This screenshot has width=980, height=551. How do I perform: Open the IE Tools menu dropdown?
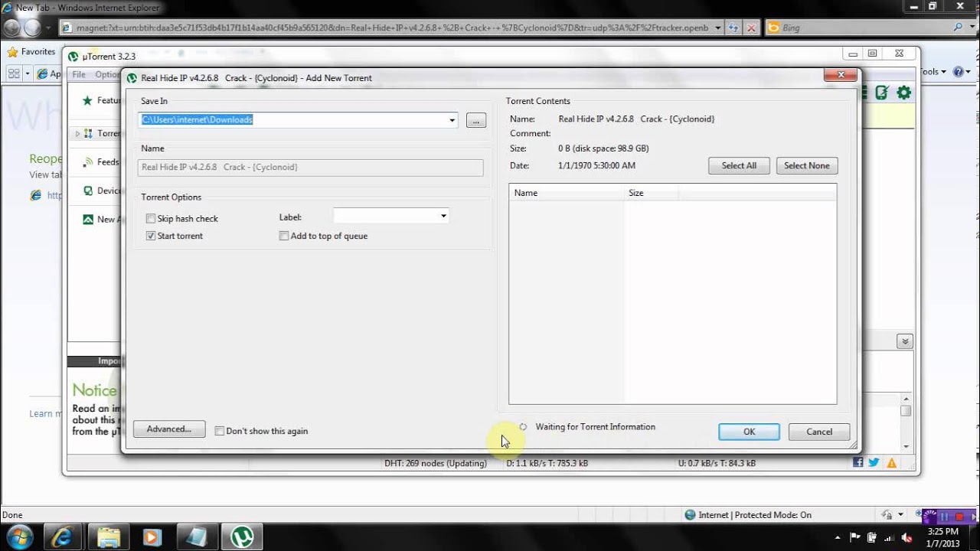point(934,71)
